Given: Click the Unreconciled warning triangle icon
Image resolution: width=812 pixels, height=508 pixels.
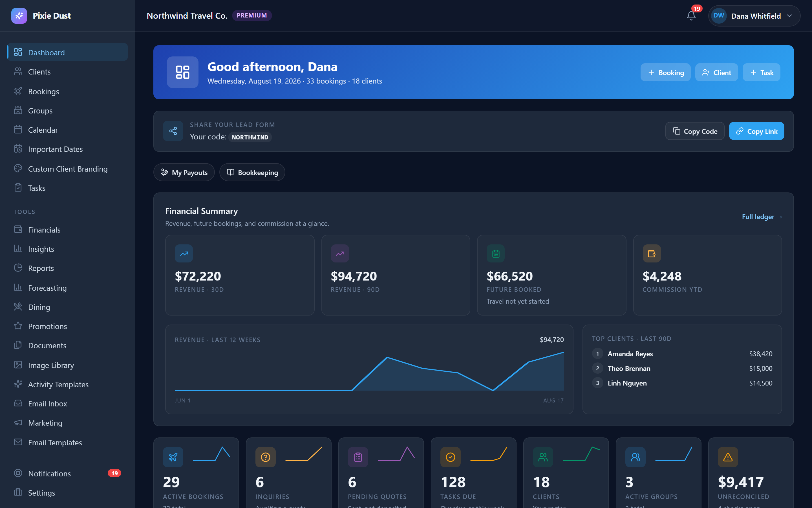Looking at the screenshot, I should coord(728,457).
